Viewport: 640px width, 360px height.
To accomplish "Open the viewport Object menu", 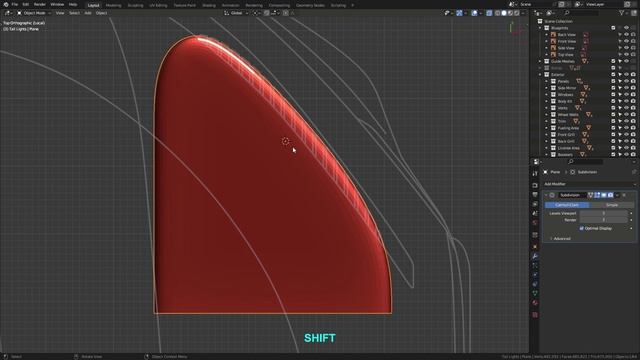I will point(101,13).
